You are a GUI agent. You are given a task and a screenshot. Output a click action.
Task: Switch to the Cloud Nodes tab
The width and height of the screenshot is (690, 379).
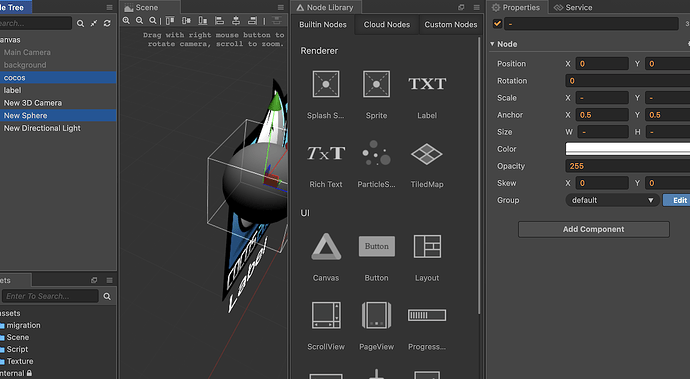click(x=386, y=25)
